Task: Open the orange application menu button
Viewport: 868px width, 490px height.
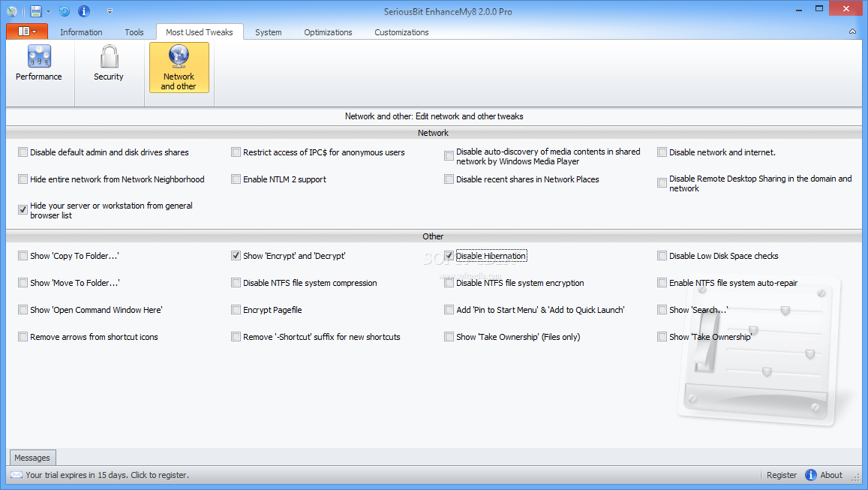Action: pos(26,32)
